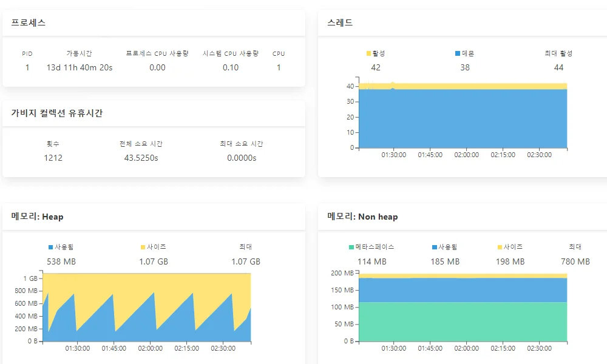Click the peak thread count 44

[558, 67]
